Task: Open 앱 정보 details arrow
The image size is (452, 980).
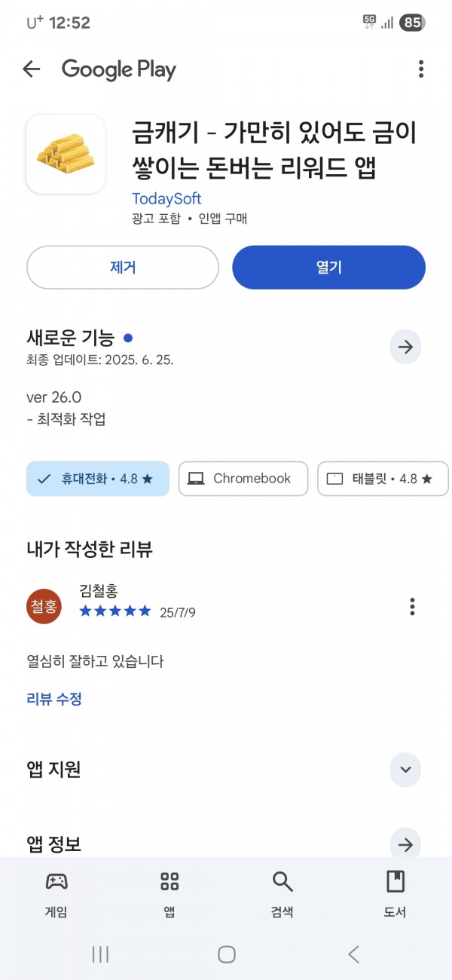Action: (405, 844)
